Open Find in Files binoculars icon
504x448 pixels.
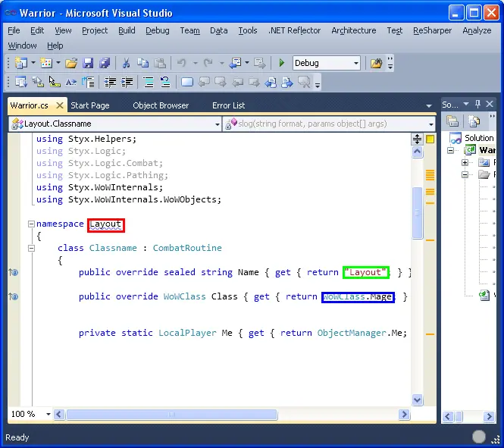click(x=376, y=63)
